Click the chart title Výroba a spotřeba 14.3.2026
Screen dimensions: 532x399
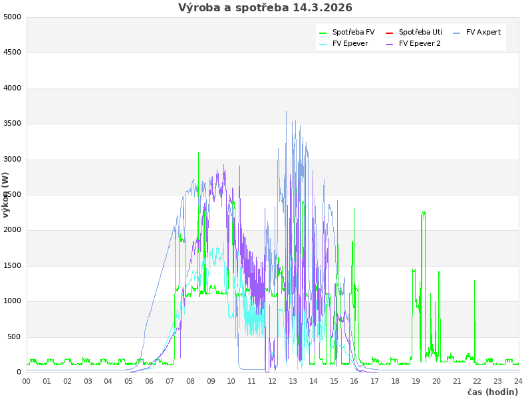point(265,8)
